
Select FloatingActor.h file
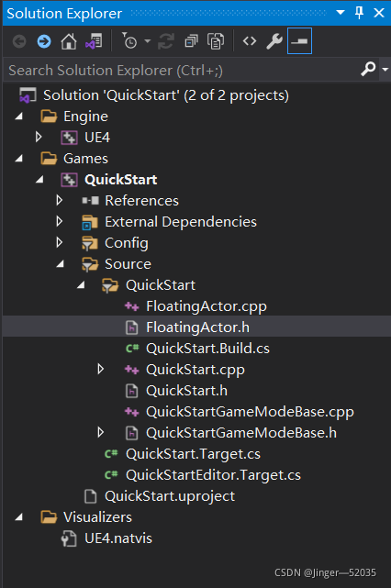click(x=197, y=327)
